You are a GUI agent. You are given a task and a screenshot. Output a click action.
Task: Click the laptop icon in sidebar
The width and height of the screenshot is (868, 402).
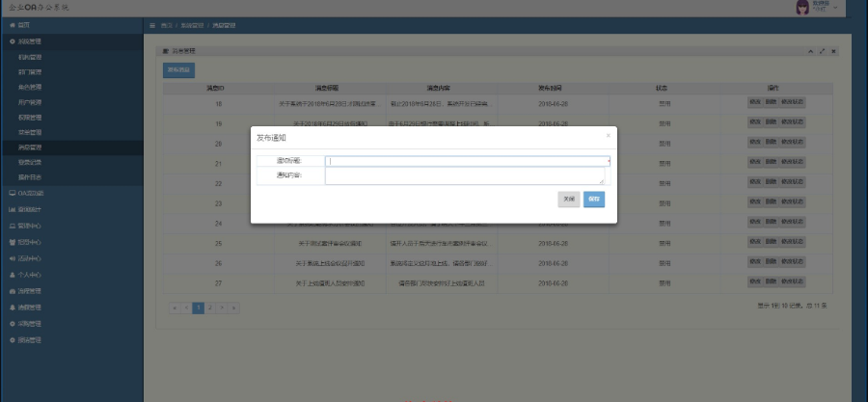13,226
